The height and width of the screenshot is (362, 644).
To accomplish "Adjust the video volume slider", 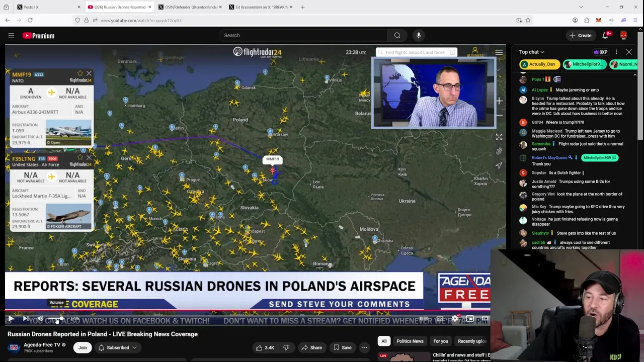I will 56,319.
